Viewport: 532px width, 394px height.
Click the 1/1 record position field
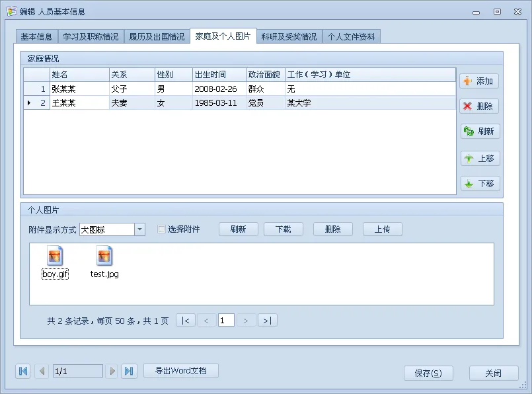78,372
